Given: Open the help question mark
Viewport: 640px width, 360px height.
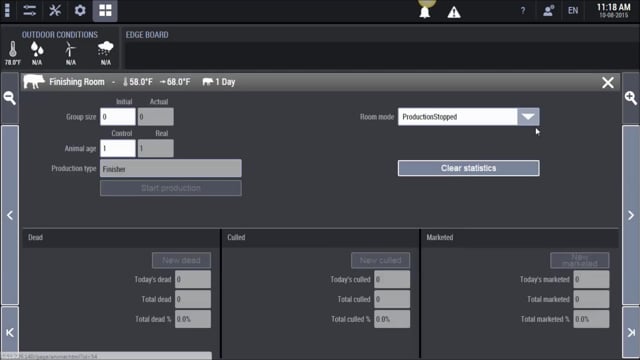Looking at the screenshot, I should point(523,11).
